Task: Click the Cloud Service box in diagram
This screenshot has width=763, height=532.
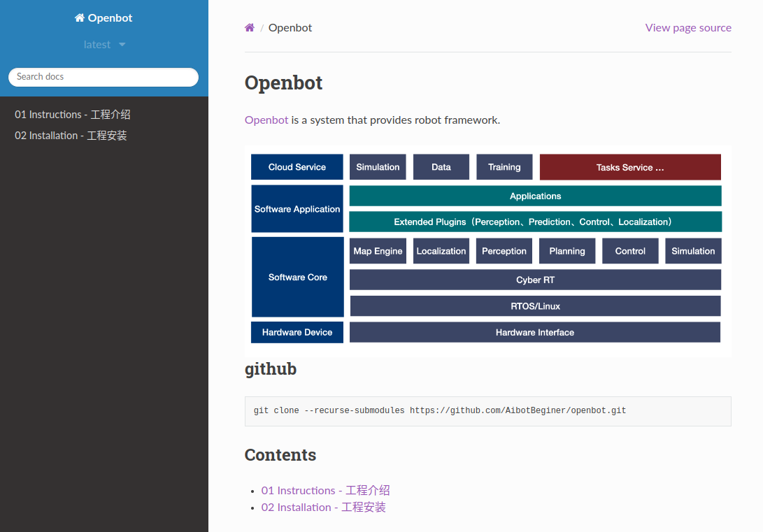Action: 297,167
